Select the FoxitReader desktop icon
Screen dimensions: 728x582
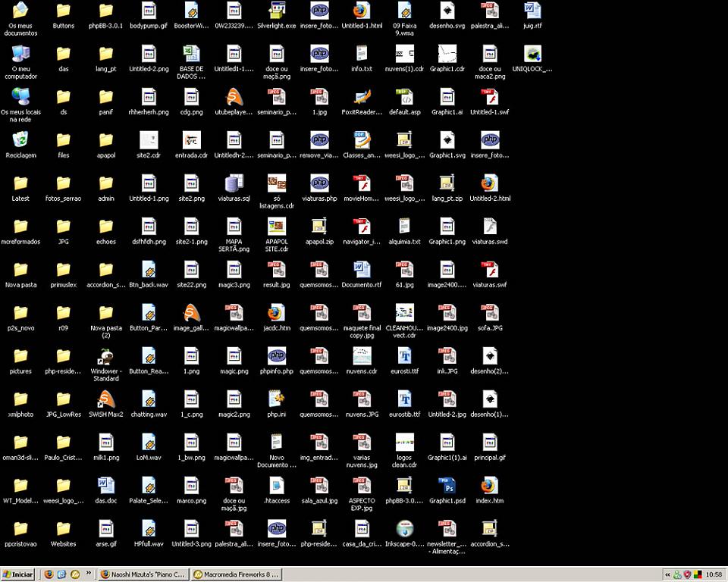(362, 97)
